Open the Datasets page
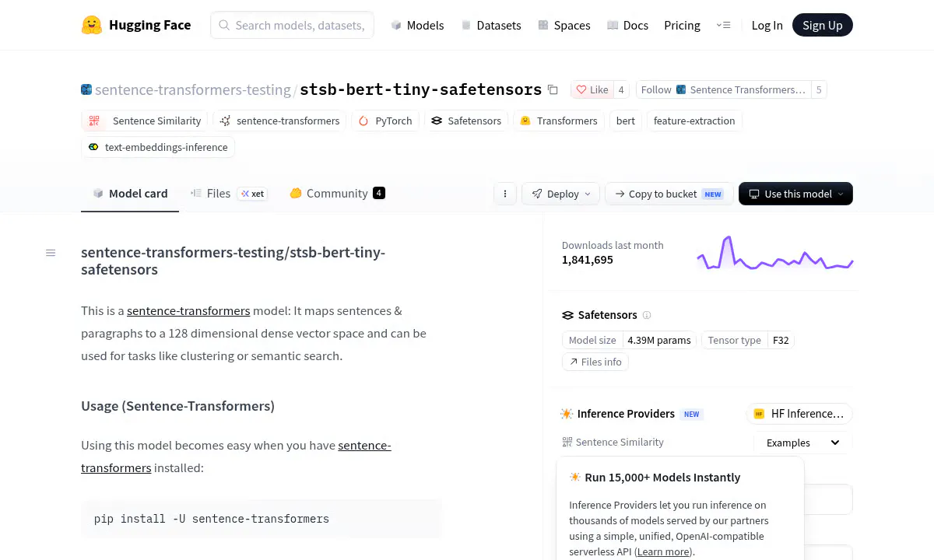934x560 pixels. 490,25
